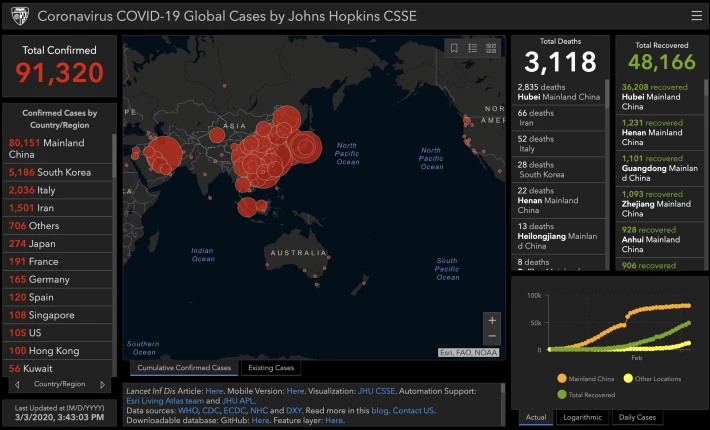Select the Logarithmic chart tab
The height and width of the screenshot is (430, 710).
pos(582,417)
